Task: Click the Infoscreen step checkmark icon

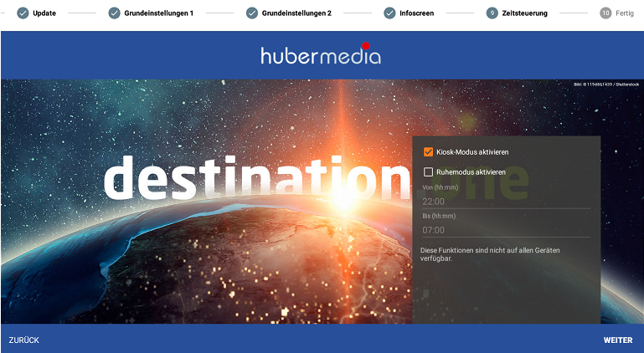Action: 389,13
